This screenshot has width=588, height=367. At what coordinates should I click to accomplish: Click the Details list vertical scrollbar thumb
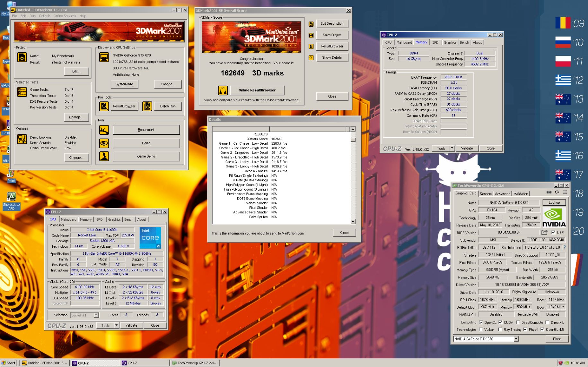coord(353,140)
